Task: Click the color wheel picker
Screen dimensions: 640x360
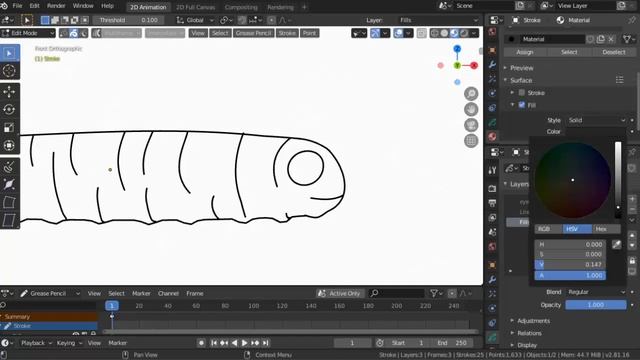Action: click(x=573, y=180)
